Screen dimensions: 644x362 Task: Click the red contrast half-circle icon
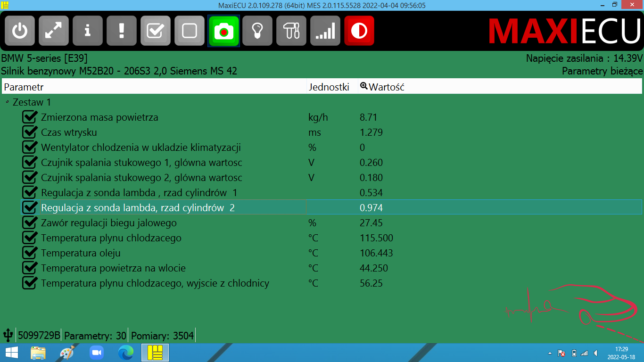coord(359,31)
